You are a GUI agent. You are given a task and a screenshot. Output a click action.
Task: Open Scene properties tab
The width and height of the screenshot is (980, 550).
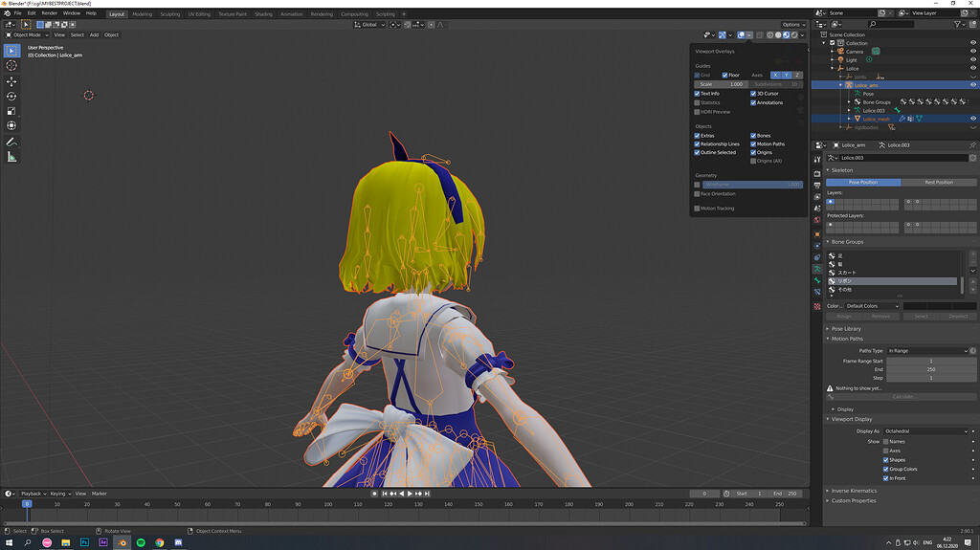click(x=817, y=209)
